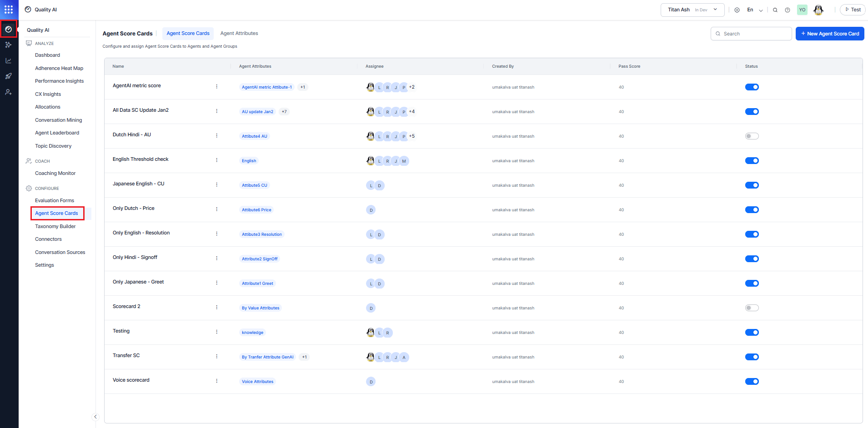Open Evaluation Forms in sidebar
The width and height of the screenshot is (868, 428).
55,200
